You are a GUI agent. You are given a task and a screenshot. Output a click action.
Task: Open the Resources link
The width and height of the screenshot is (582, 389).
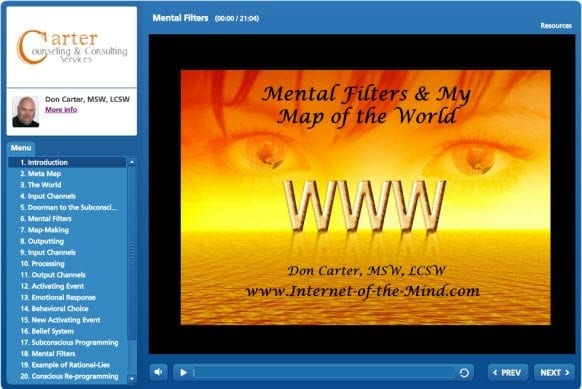pyautogui.click(x=556, y=26)
